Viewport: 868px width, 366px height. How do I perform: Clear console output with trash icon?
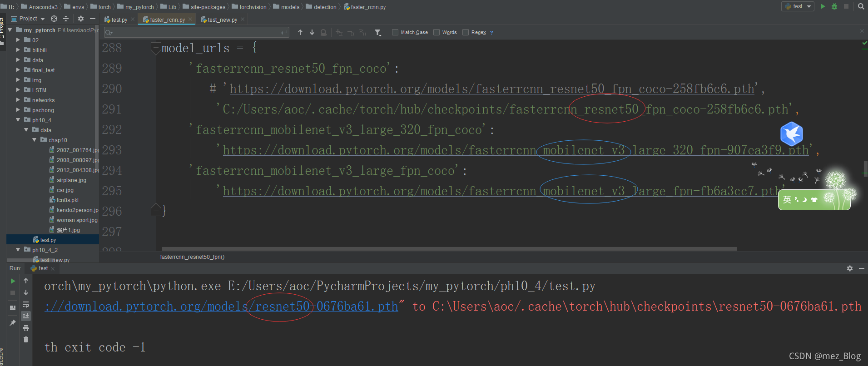tap(26, 339)
